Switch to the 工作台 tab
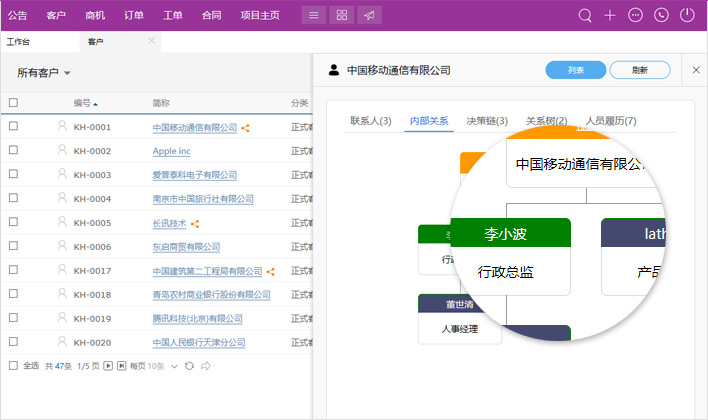Screen dimensions: 708x420 tap(18, 42)
